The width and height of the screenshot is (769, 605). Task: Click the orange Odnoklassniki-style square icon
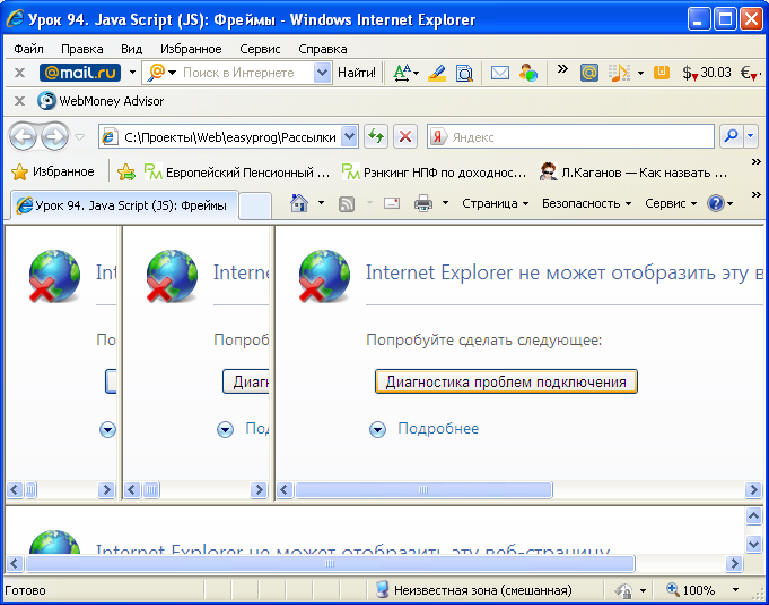662,73
